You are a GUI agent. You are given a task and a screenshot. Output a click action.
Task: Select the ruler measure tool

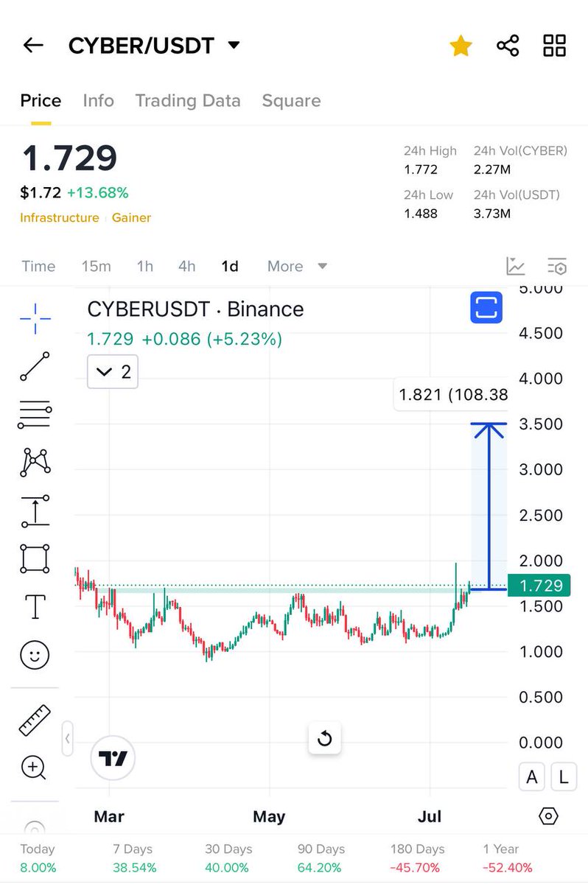(35, 720)
